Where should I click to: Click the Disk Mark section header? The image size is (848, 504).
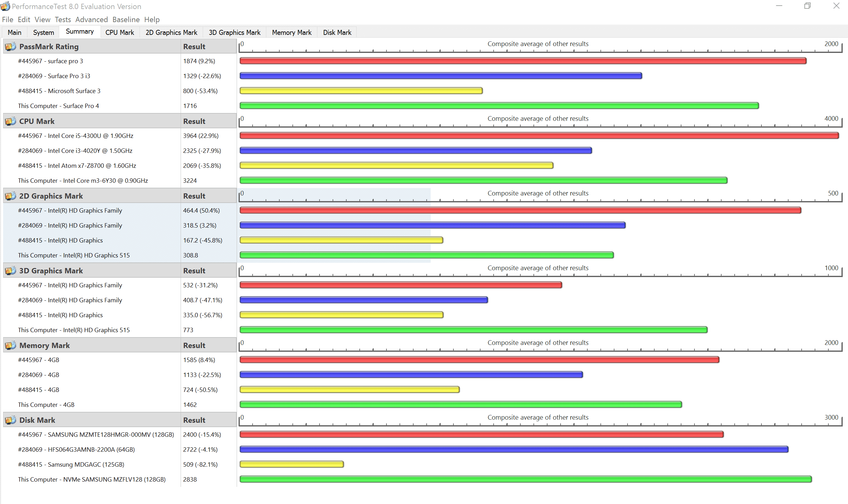tap(92, 420)
